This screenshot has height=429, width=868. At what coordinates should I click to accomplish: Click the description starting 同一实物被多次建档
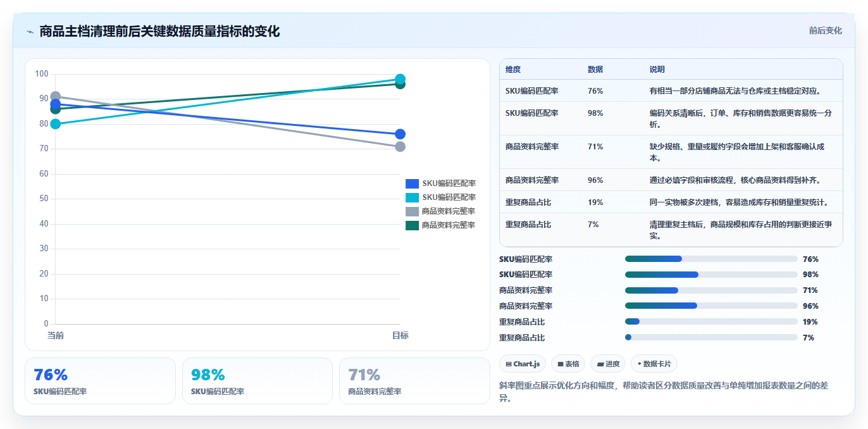[739, 202]
